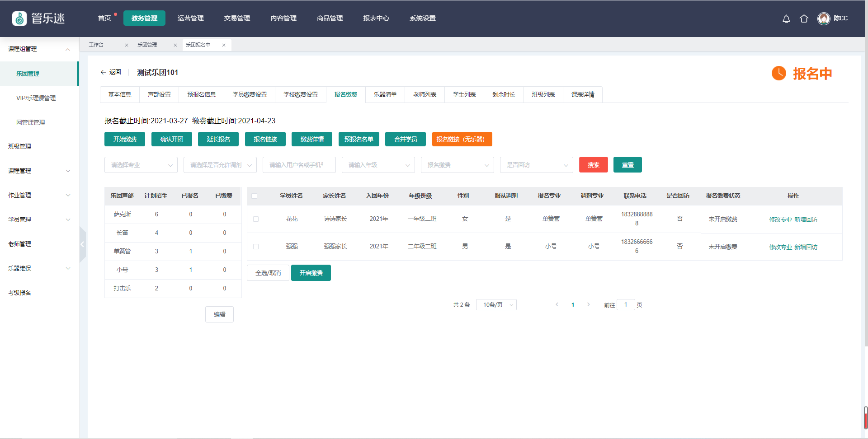Open the 是否回访 filter dropdown
Viewport: 868px width, 439px height.
536,165
